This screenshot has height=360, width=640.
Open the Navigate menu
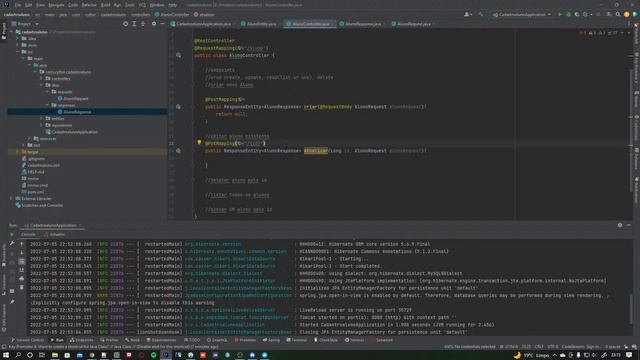click(x=56, y=5)
